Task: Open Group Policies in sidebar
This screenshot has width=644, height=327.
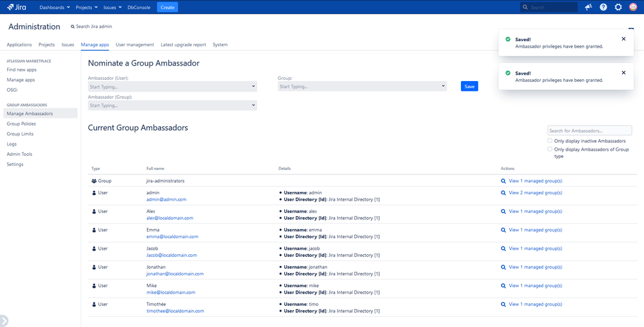Action: [x=21, y=124]
